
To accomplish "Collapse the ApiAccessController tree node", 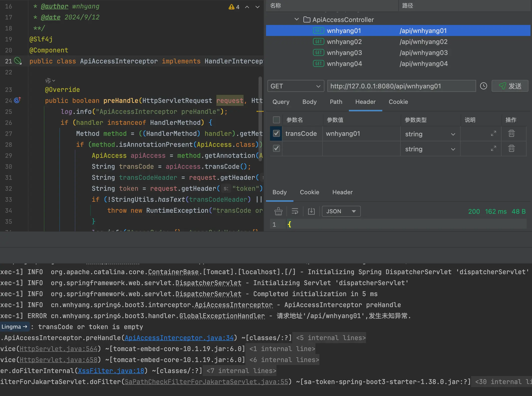I will 297,19.
